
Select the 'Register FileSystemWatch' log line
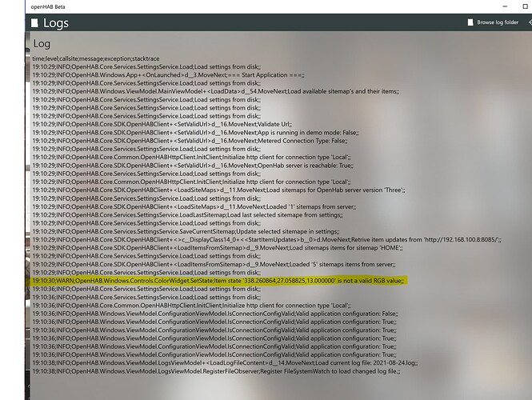217,371
